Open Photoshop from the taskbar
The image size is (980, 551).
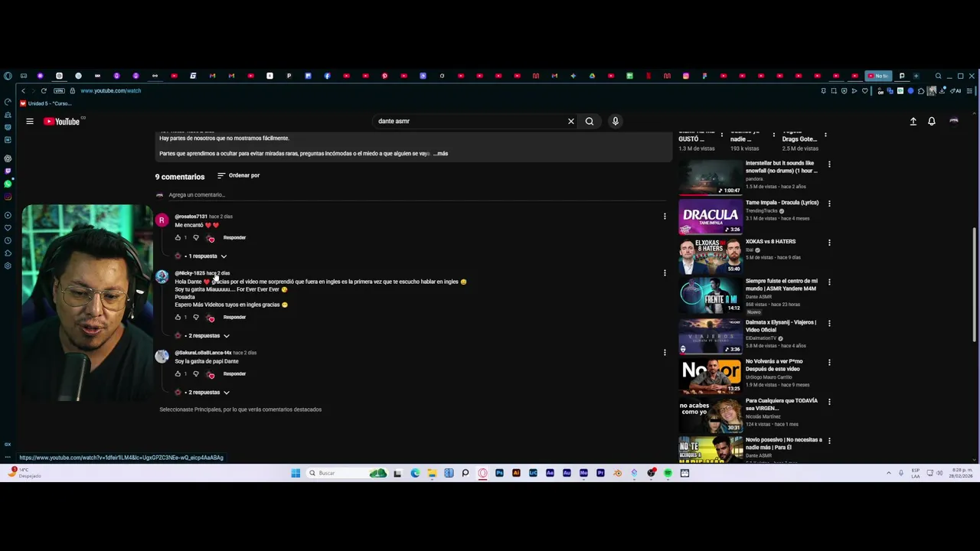point(499,473)
